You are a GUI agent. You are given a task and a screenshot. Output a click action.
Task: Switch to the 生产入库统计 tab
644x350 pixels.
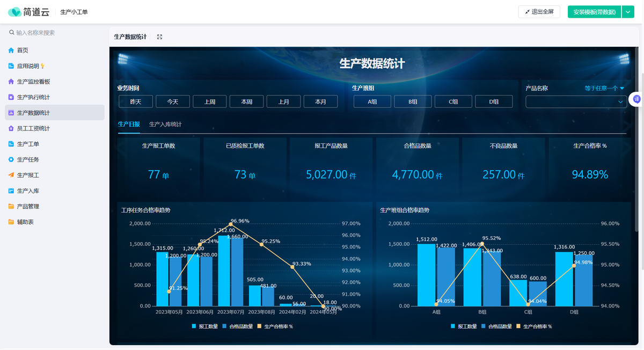coord(165,124)
